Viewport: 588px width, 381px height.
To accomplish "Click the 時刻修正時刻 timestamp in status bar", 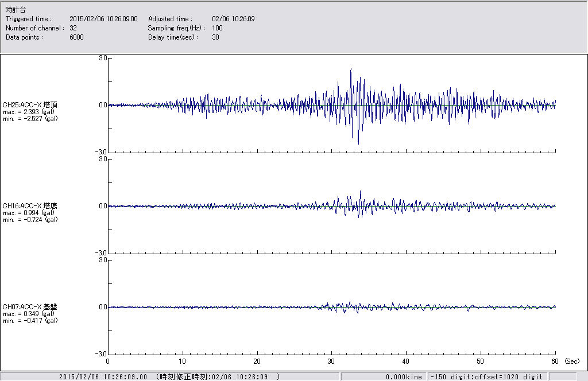I will pyautogui.click(x=218, y=377).
